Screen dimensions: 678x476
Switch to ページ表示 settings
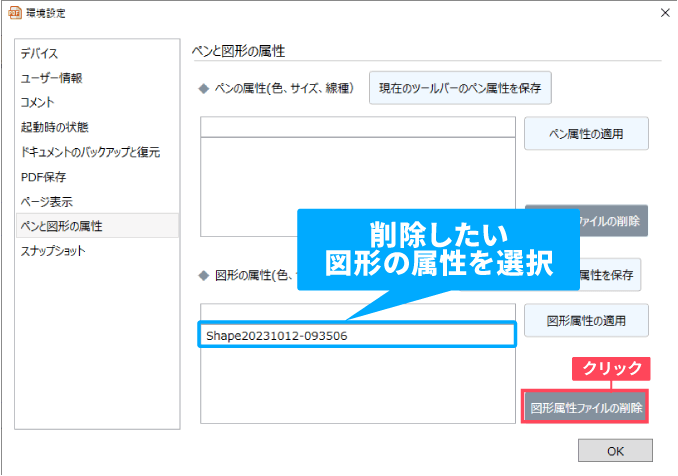coord(46,201)
